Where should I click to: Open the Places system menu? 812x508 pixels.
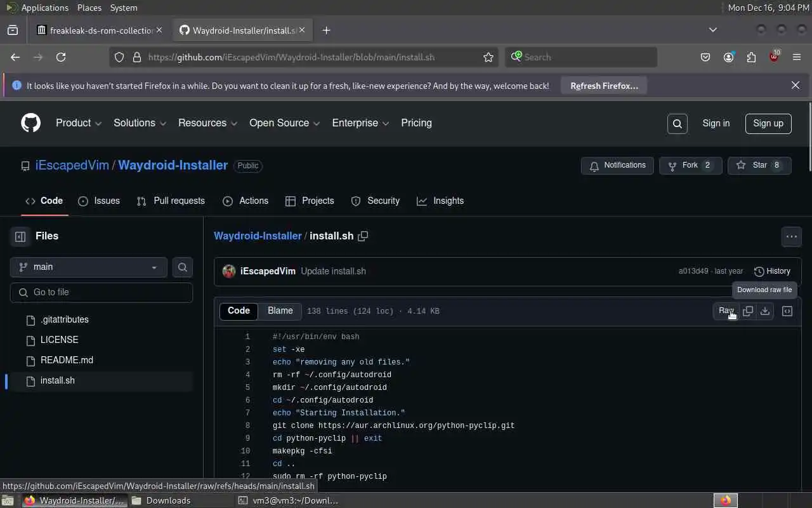click(x=89, y=8)
